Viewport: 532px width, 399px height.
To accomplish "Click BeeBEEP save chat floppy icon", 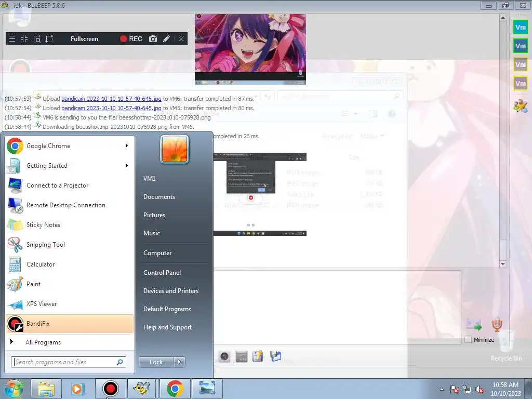I will 275,356.
